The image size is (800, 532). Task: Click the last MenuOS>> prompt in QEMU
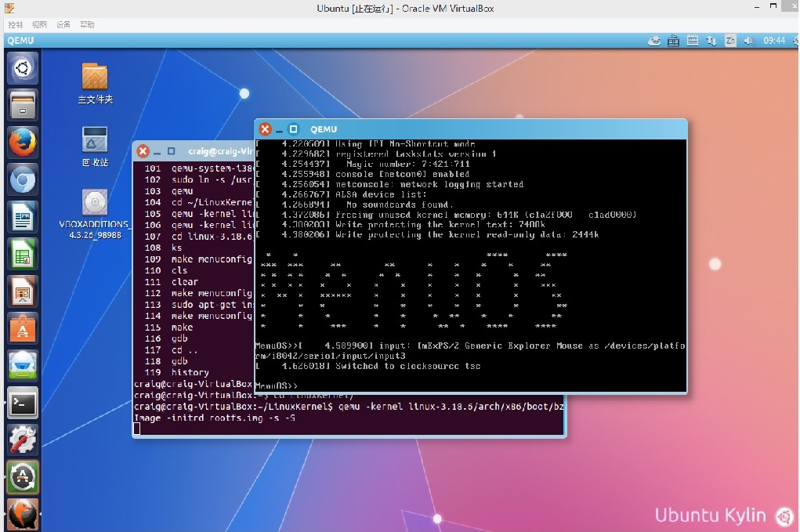[276, 385]
